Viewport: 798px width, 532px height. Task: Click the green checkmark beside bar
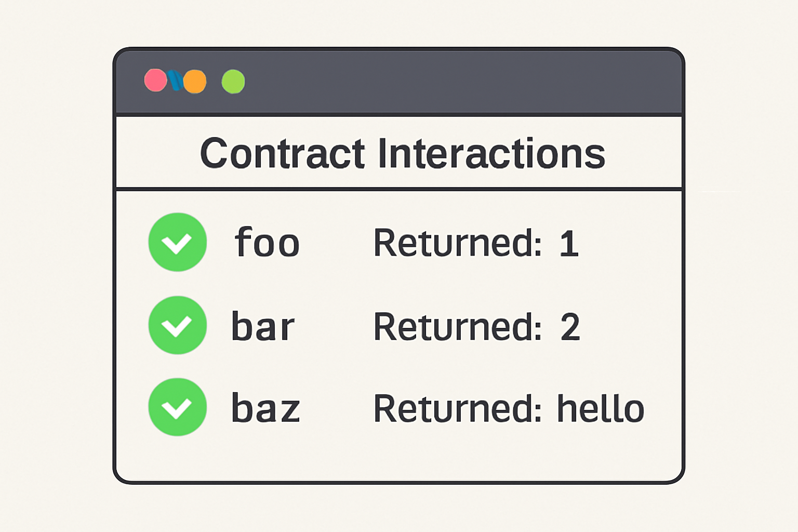click(178, 325)
